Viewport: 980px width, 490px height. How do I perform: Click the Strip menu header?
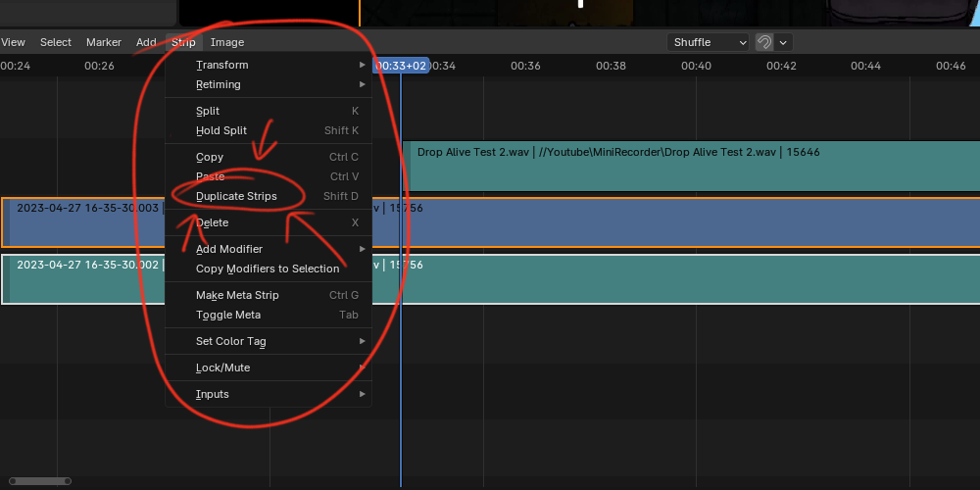(x=184, y=42)
